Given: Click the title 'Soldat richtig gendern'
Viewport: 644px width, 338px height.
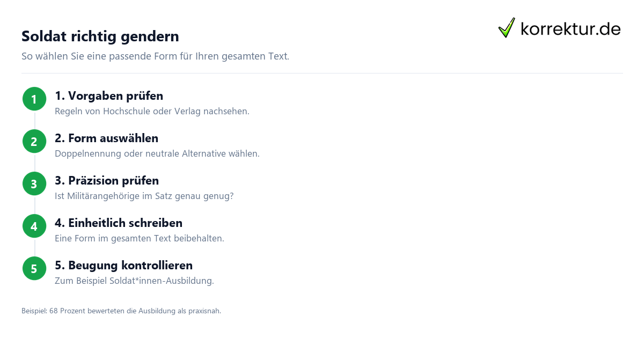Looking at the screenshot, I should click(100, 36).
